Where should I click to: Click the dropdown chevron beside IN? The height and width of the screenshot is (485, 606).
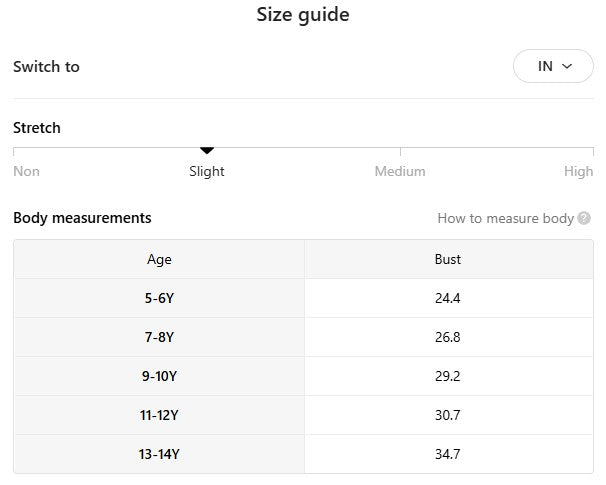pos(567,66)
